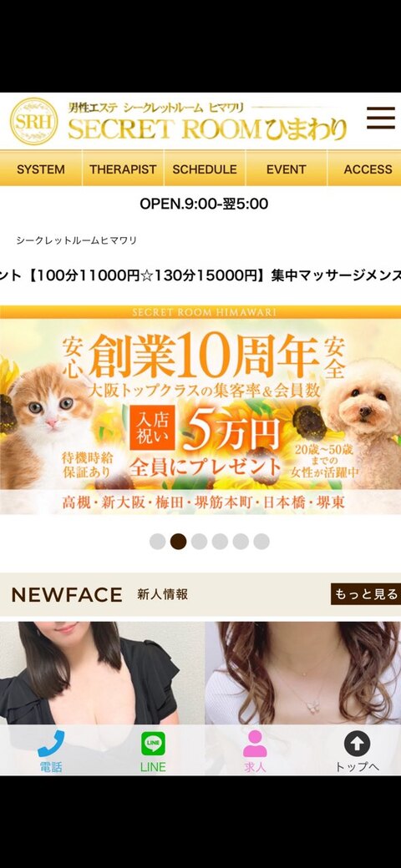Screen dimensions: 401x868
Task: Select the ACCESS tab
Action: 365,169
